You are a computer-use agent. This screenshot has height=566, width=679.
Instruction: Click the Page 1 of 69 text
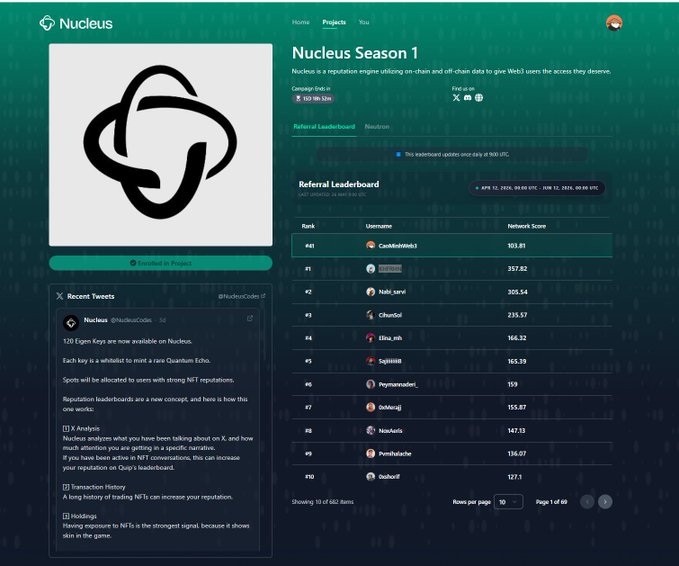coord(551,502)
